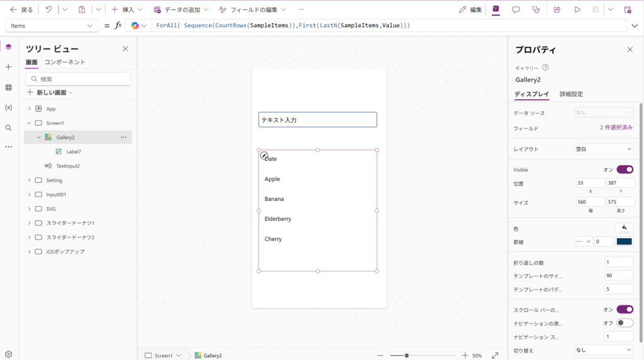The height and width of the screenshot is (360, 644).
Task: Click the 2 件選択済み fields link
Action: (x=616, y=128)
